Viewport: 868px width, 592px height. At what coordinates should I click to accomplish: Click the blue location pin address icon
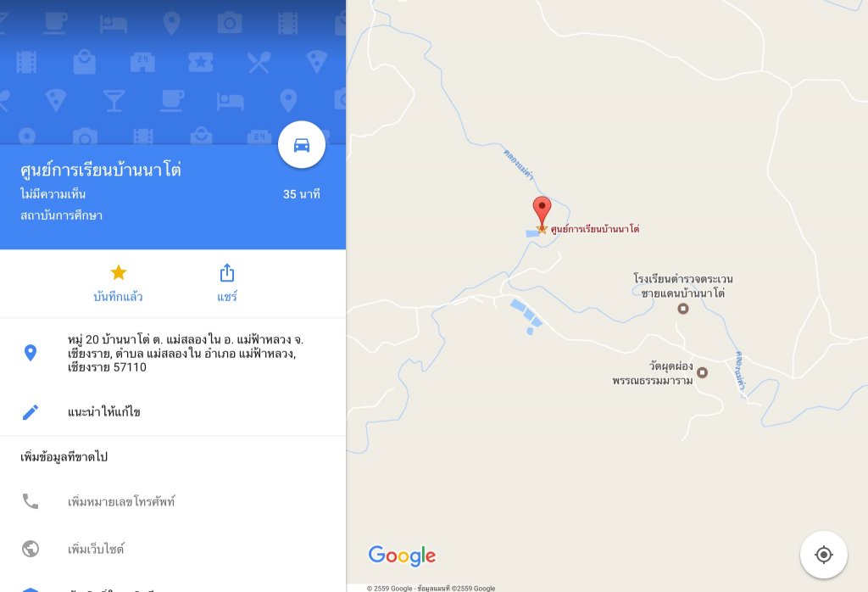(31, 353)
